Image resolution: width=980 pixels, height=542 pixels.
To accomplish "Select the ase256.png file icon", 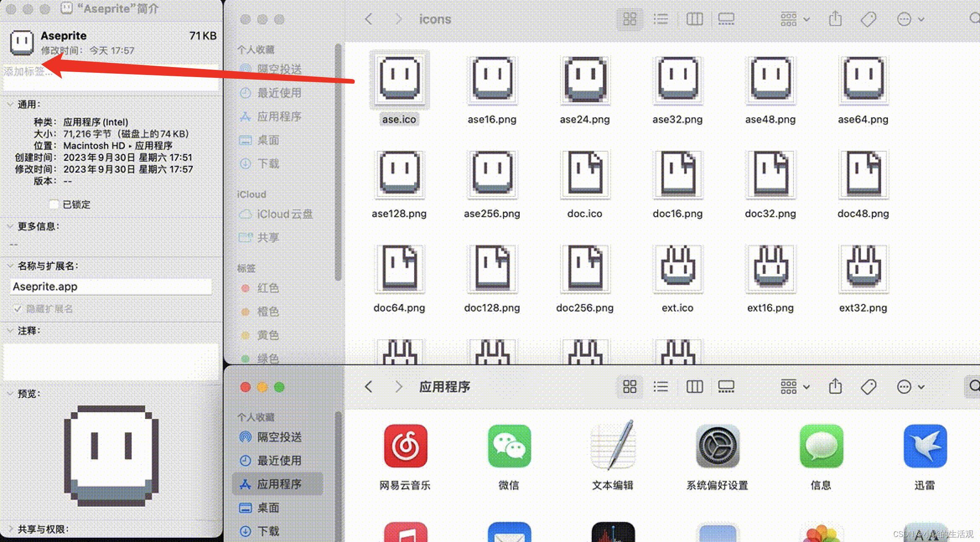I will (x=493, y=174).
